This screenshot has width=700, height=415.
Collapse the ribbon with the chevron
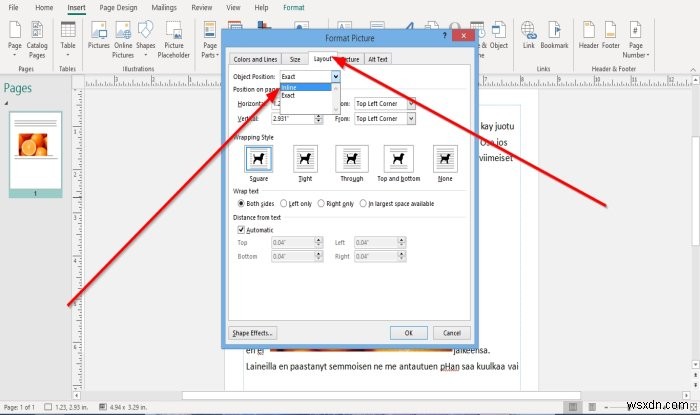(693, 70)
